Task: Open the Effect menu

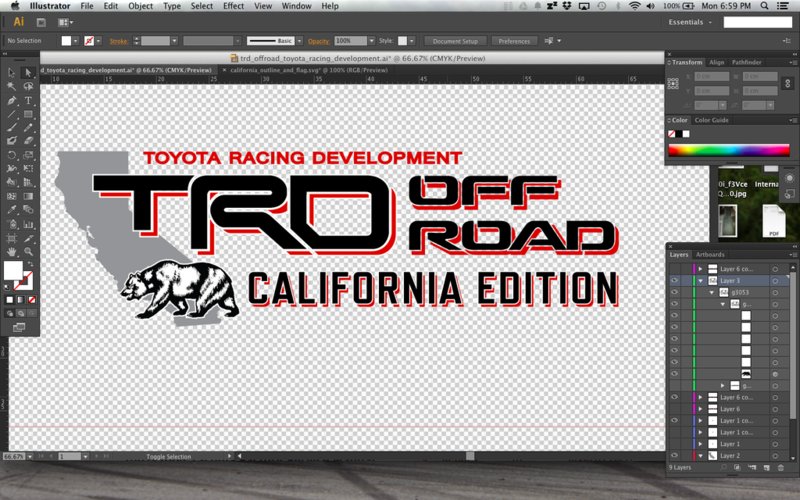Action: (x=234, y=6)
